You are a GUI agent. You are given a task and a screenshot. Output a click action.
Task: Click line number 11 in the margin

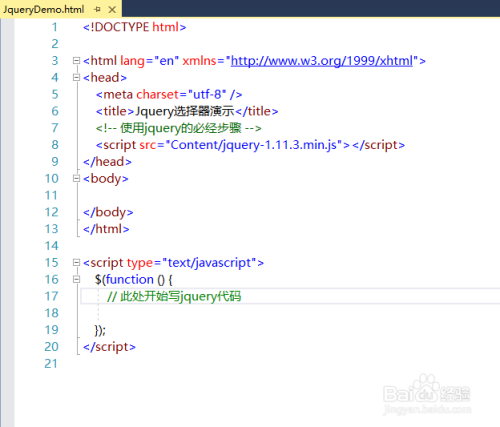tap(51, 195)
